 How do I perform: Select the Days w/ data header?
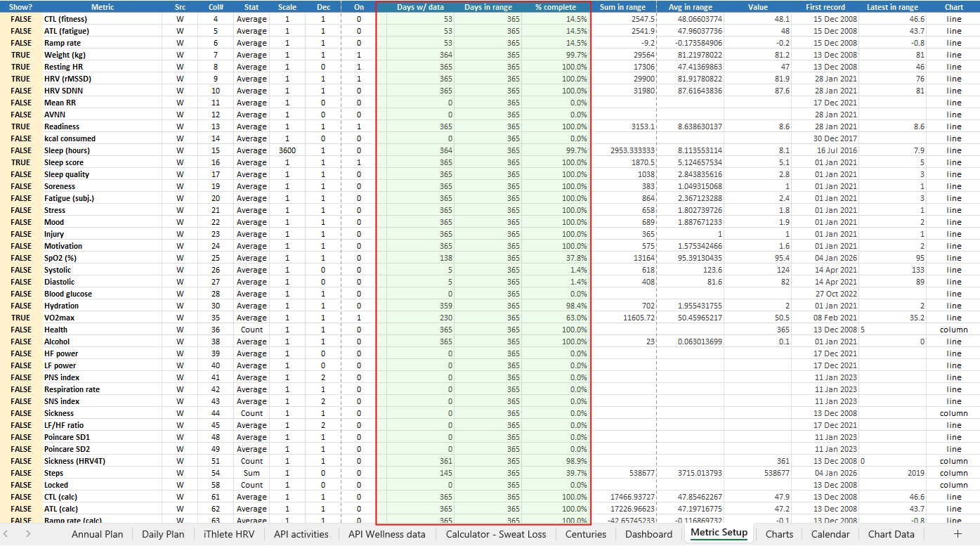click(420, 7)
